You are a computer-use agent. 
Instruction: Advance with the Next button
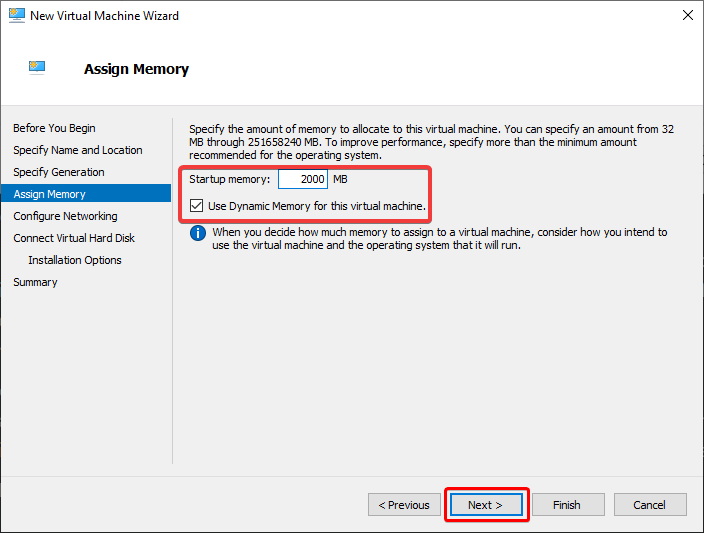point(486,505)
